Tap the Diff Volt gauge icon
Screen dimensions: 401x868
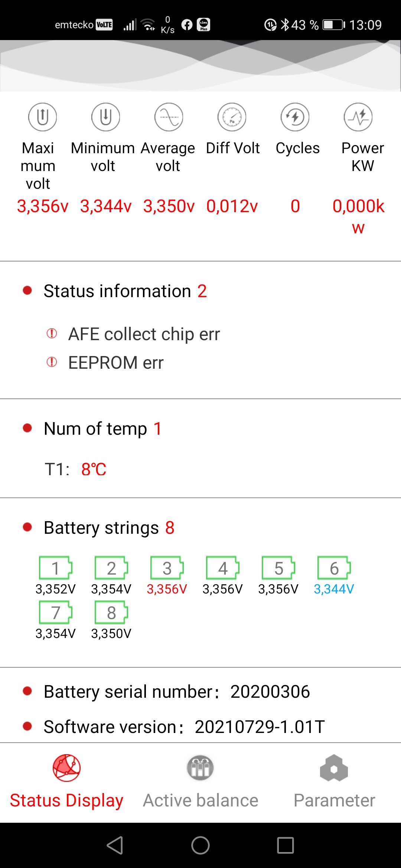pyautogui.click(x=232, y=117)
